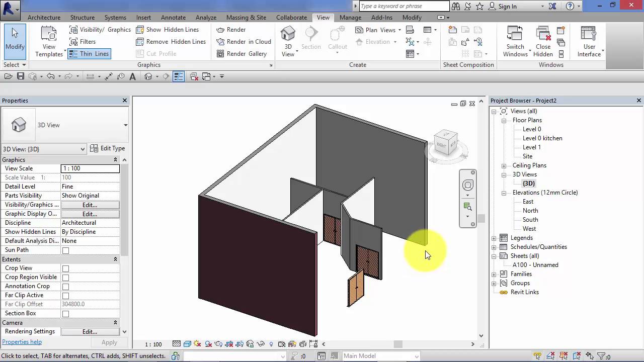
Task: Click Undo arrow in quick access toolbar
Action: pos(50,76)
